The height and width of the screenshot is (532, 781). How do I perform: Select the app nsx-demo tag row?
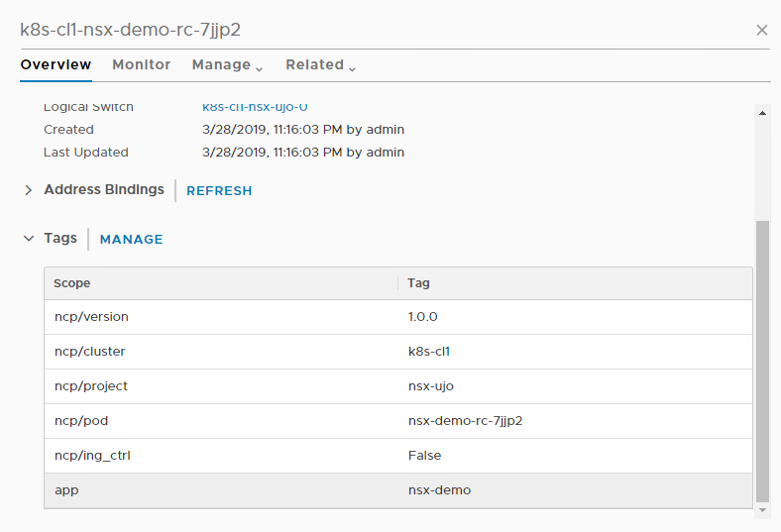pyautogui.click(x=396, y=490)
